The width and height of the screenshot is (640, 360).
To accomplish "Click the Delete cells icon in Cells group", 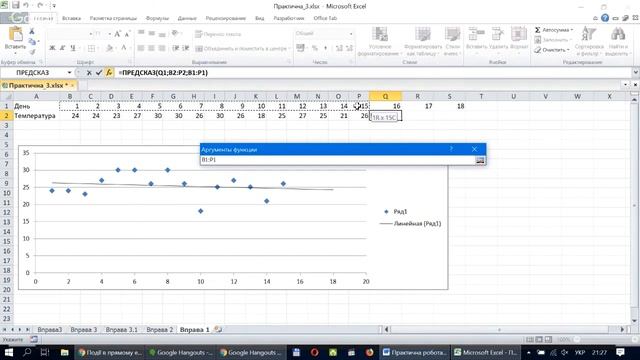I will tap(498, 33).
